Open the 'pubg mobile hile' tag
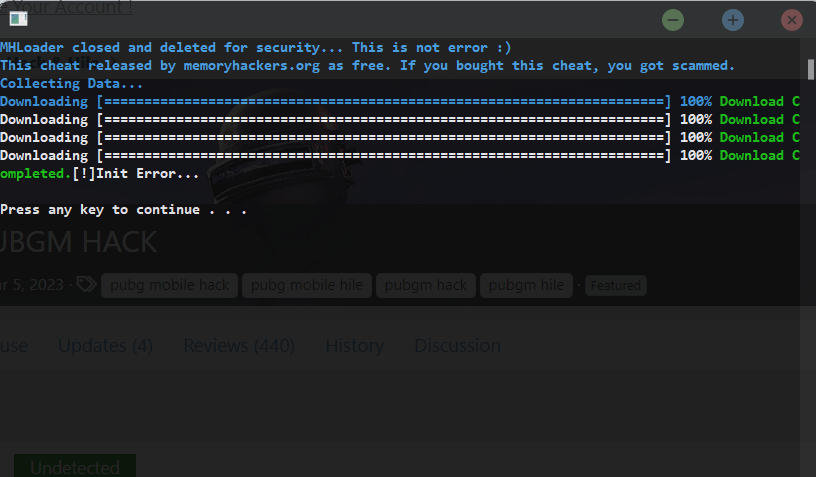This screenshot has height=477, width=816. tap(307, 285)
